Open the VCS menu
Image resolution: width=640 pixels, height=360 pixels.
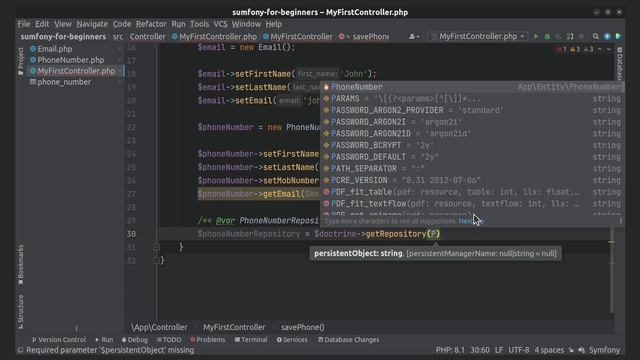tap(220, 24)
